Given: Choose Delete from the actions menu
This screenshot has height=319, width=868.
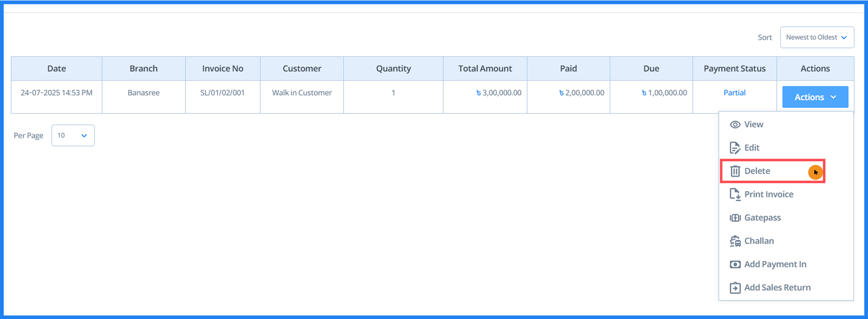Looking at the screenshot, I should tap(757, 171).
